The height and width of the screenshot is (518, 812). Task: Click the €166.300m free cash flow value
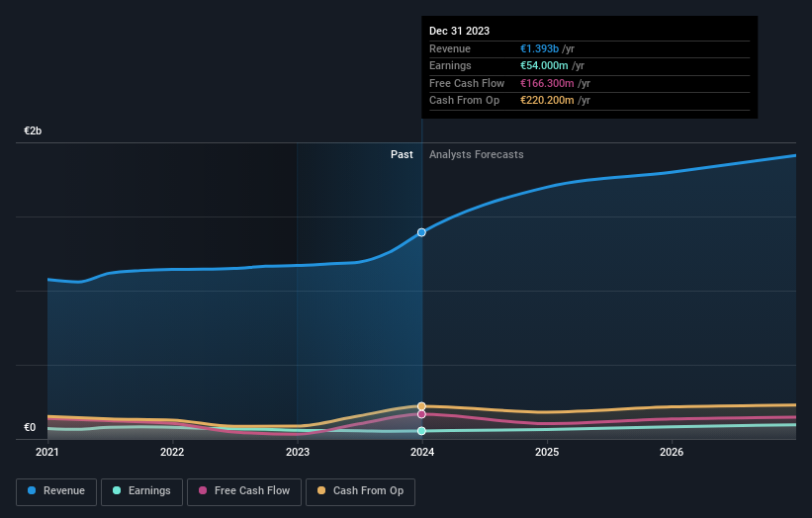pos(547,83)
